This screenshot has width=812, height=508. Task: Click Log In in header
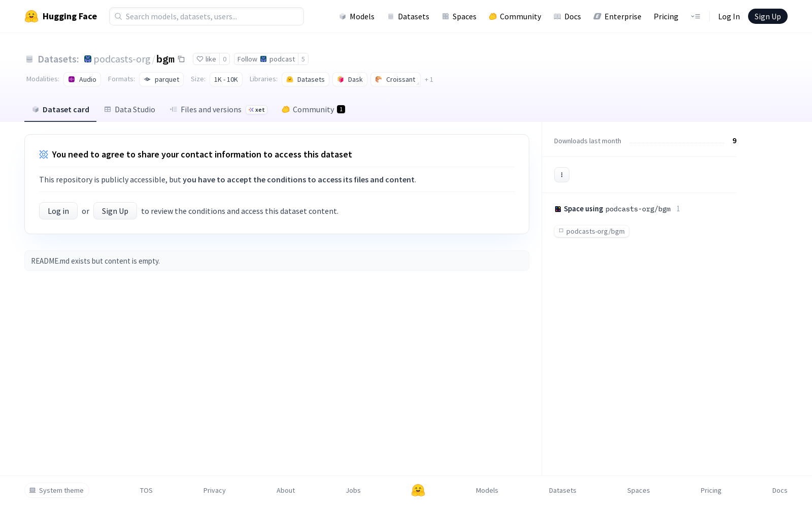[x=729, y=16]
